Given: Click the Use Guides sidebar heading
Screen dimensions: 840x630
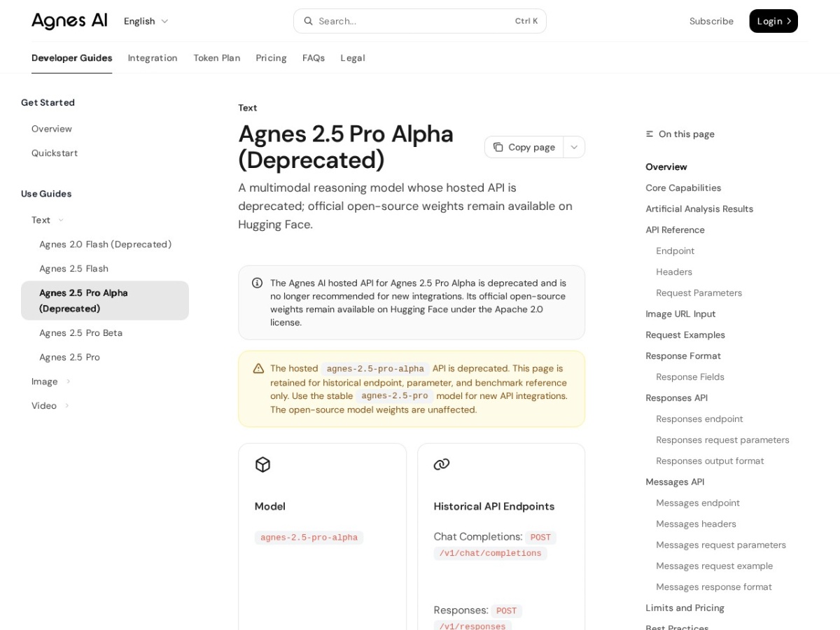Looking at the screenshot, I should point(46,193).
